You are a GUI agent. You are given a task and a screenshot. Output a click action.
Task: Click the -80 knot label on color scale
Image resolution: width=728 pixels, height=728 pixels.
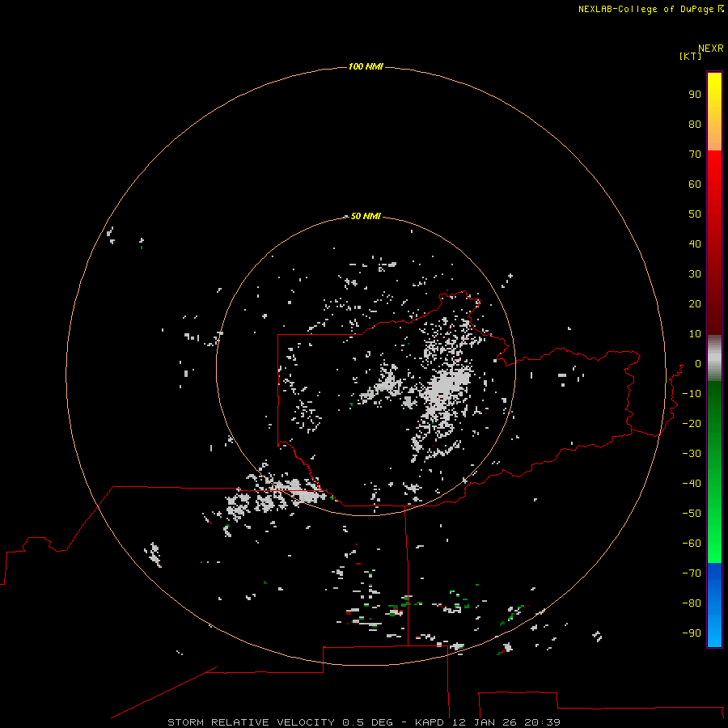(x=692, y=603)
